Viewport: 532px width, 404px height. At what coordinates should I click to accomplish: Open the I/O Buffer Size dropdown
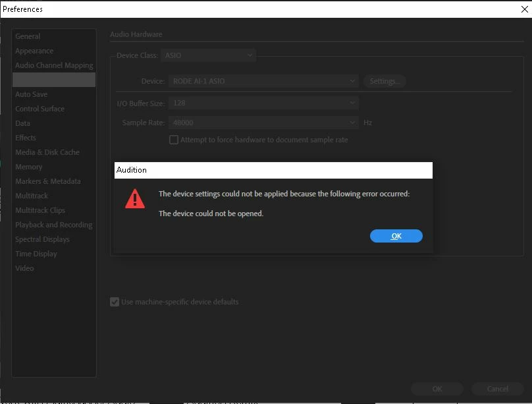pyautogui.click(x=263, y=103)
